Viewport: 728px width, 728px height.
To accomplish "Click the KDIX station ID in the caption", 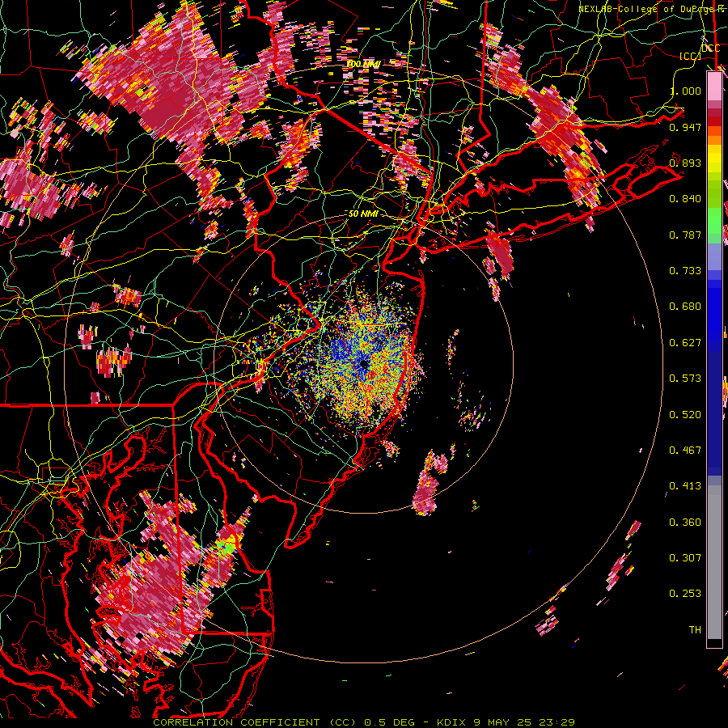I will click(x=451, y=722).
